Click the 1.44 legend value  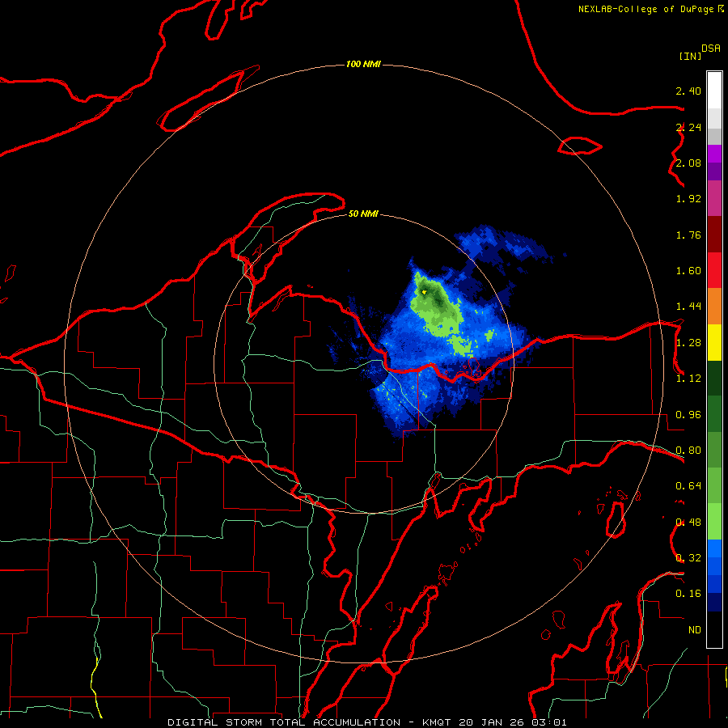coord(688,307)
